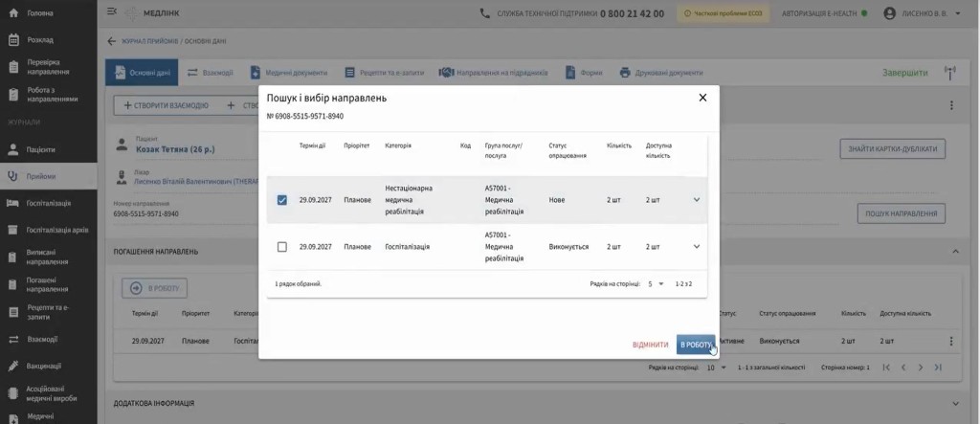This screenshot has height=424, width=980.
Task: Click ВІДМІНИТИ to cancel the dialog
Action: 650,345
